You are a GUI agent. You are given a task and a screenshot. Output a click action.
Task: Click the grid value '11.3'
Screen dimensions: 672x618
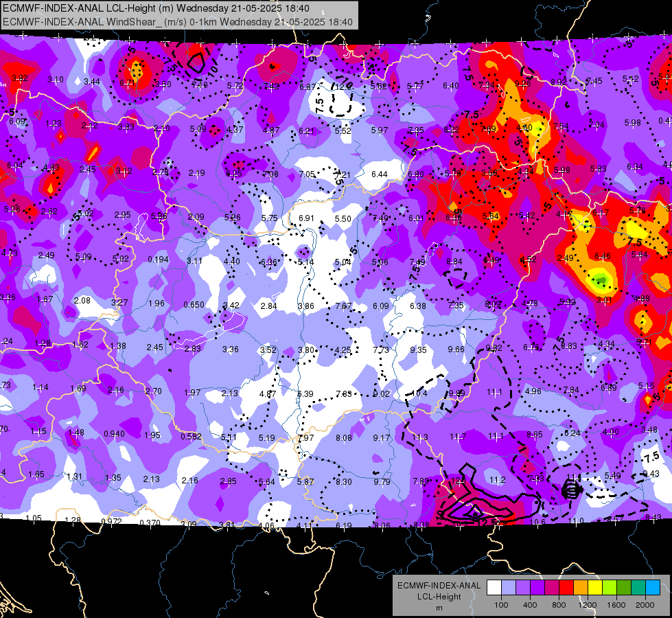pyautogui.click(x=419, y=437)
